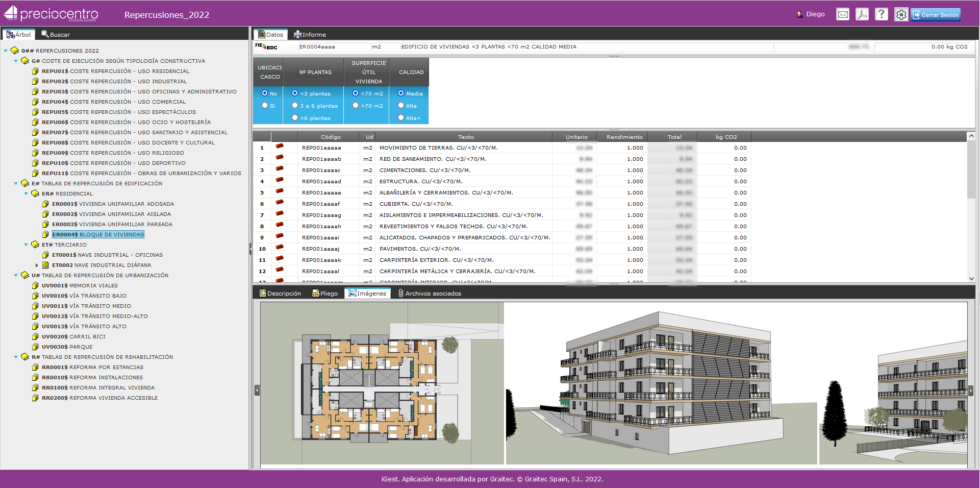Open the floor plan thumbnail image
The width and height of the screenshot is (980, 488).
[382, 383]
